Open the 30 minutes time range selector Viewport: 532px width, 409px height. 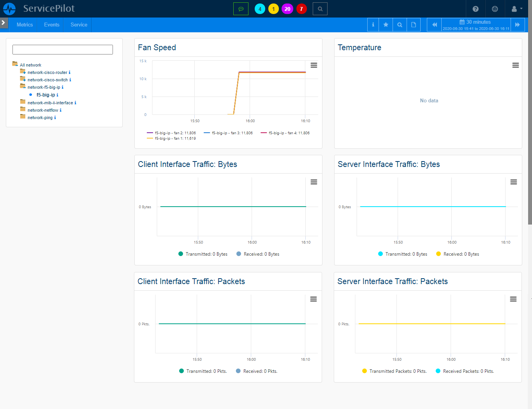[476, 25]
